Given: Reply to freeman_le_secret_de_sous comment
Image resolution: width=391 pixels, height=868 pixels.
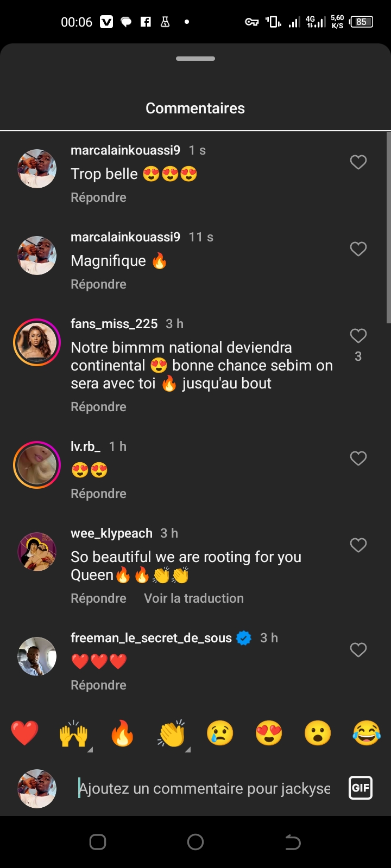Looking at the screenshot, I should point(98,685).
